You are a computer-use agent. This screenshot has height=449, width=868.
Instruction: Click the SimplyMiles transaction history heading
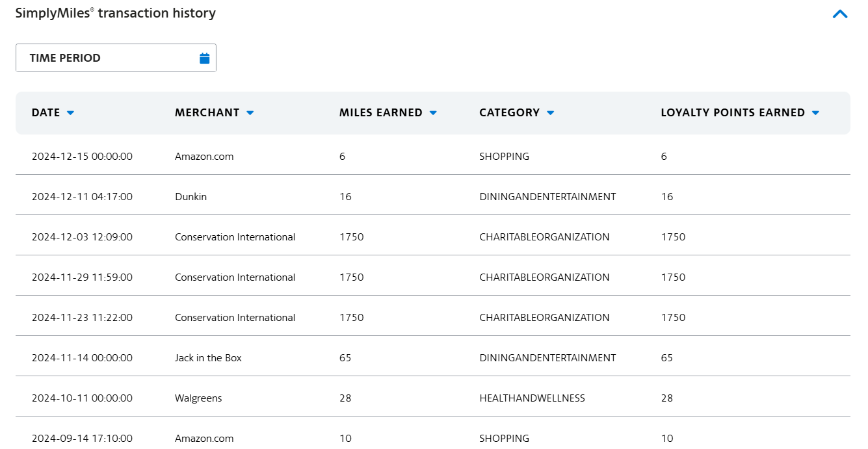click(x=114, y=12)
